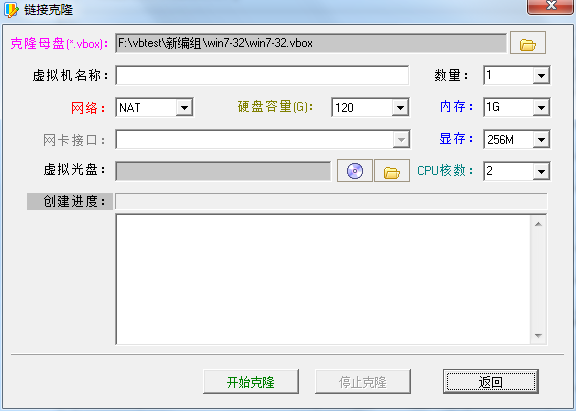Open the folder icon beside virtual disc field
The height and width of the screenshot is (411, 576).
point(392,171)
